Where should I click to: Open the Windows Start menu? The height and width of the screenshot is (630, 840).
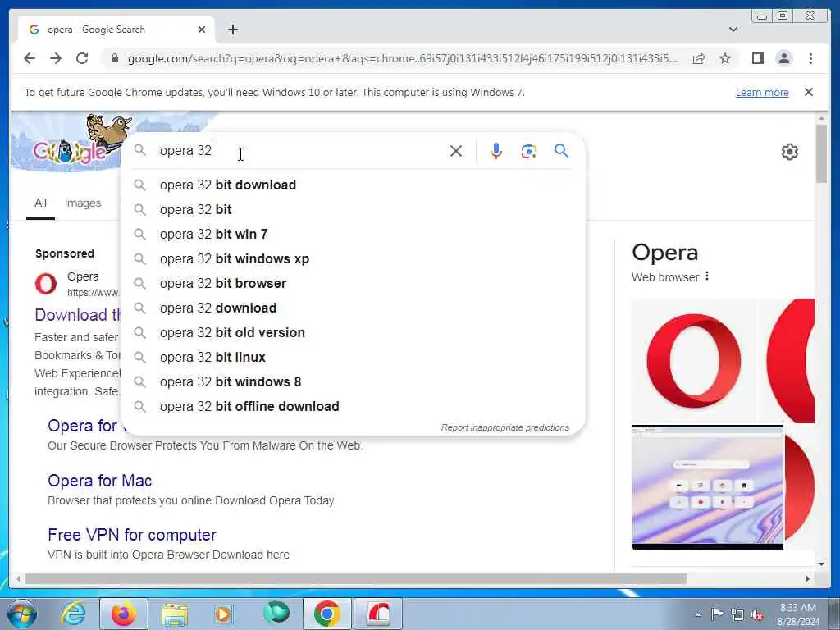coord(22,614)
